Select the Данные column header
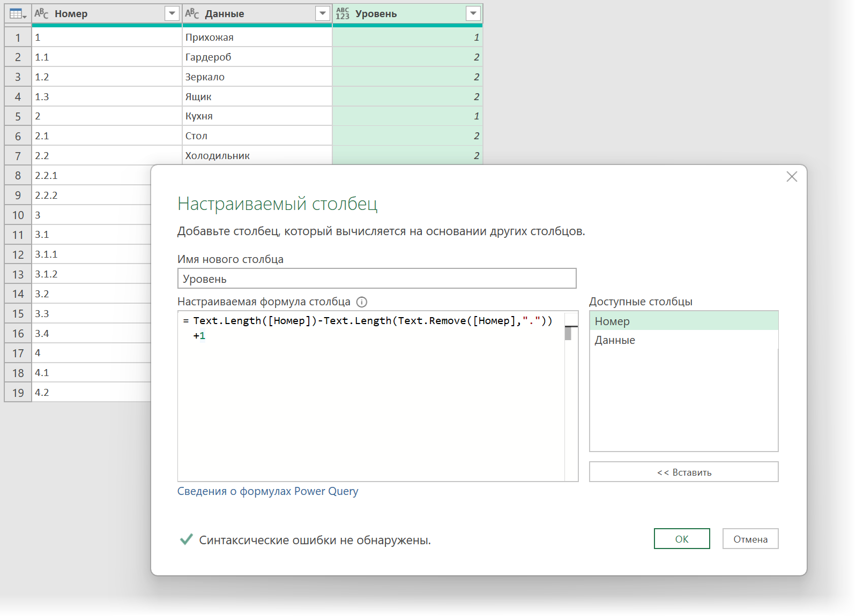 coord(257,13)
